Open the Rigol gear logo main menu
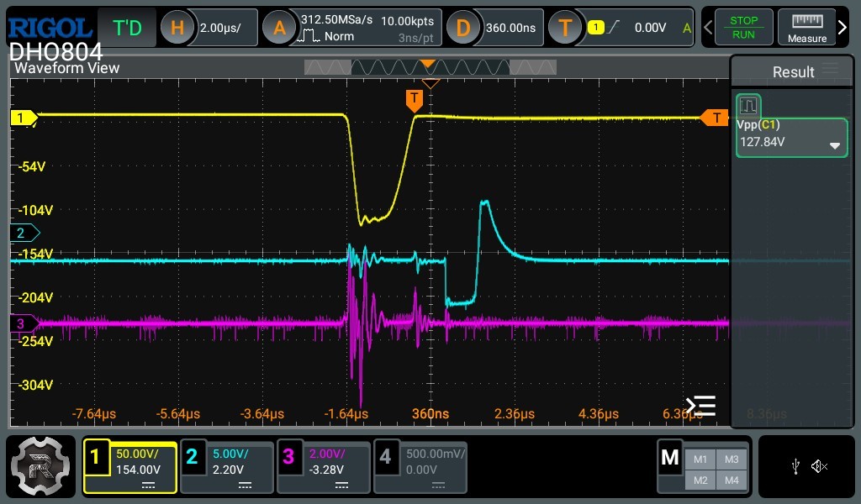 pyautogui.click(x=40, y=466)
